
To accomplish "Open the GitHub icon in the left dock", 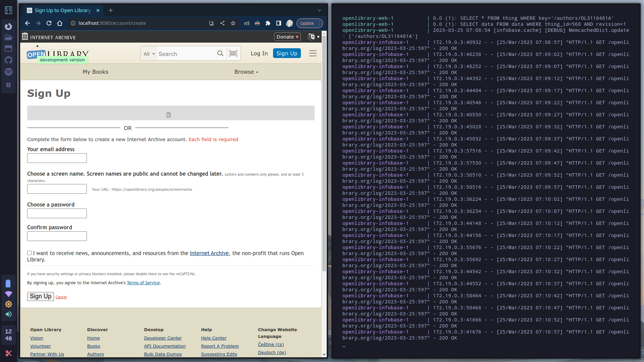I will point(8,60).
